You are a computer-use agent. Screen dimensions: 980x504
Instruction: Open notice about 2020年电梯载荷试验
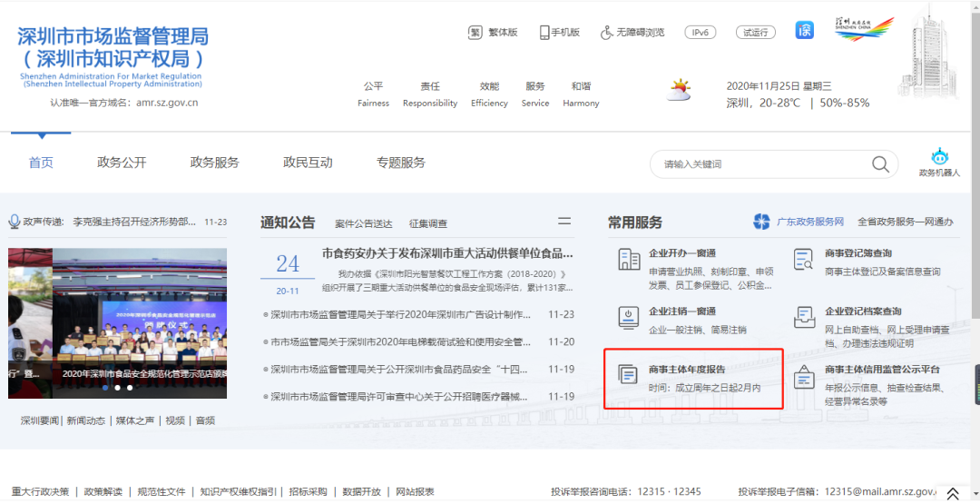(x=400, y=342)
